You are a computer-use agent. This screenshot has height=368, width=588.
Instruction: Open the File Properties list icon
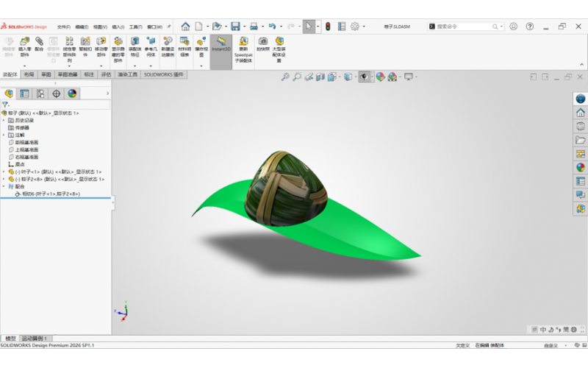[x=341, y=26]
